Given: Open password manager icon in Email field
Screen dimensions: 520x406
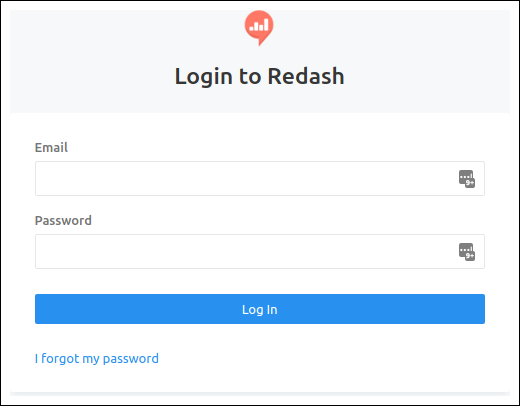Looking at the screenshot, I should tap(467, 179).
